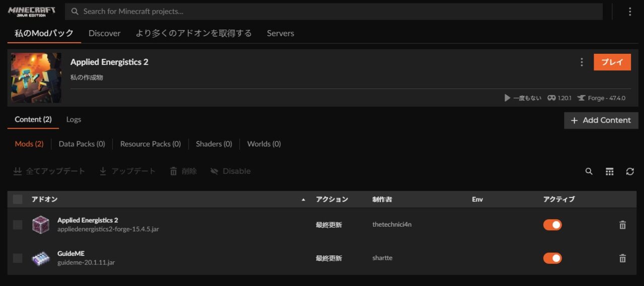Show the Worlds (0) category

pyautogui.click(x=264, y=144)
